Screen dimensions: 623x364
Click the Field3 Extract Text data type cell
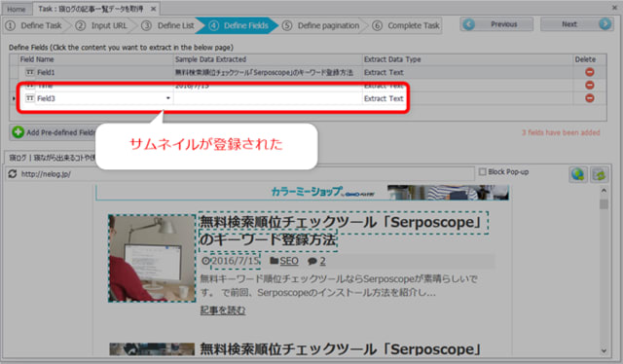tap(384, 98)
